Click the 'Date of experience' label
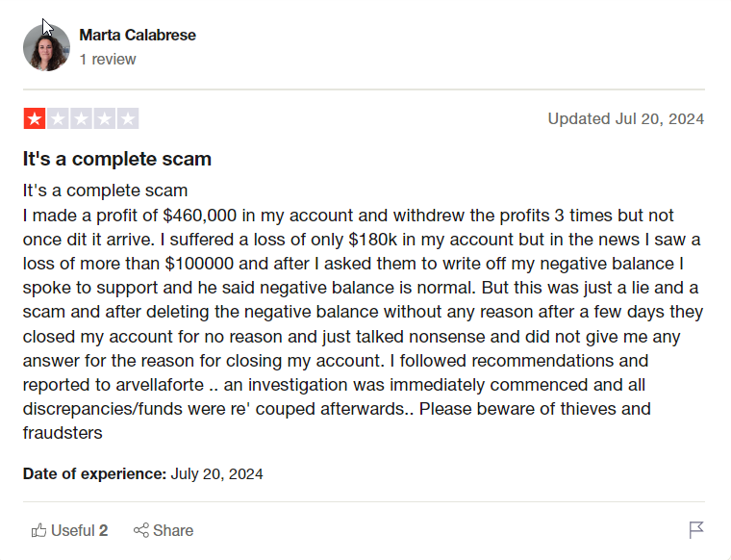731x560 pixels. click(x=94, y=473)
